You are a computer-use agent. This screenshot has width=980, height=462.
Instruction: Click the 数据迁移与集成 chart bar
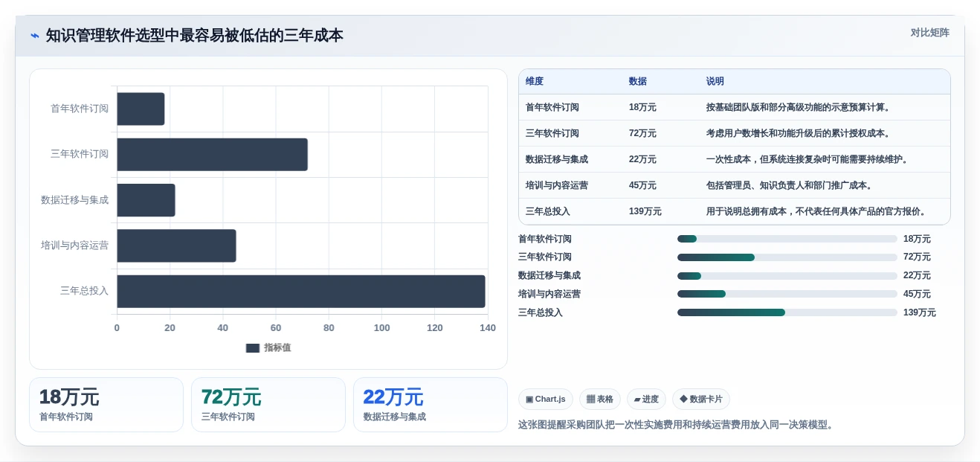[x=146, y=200]
